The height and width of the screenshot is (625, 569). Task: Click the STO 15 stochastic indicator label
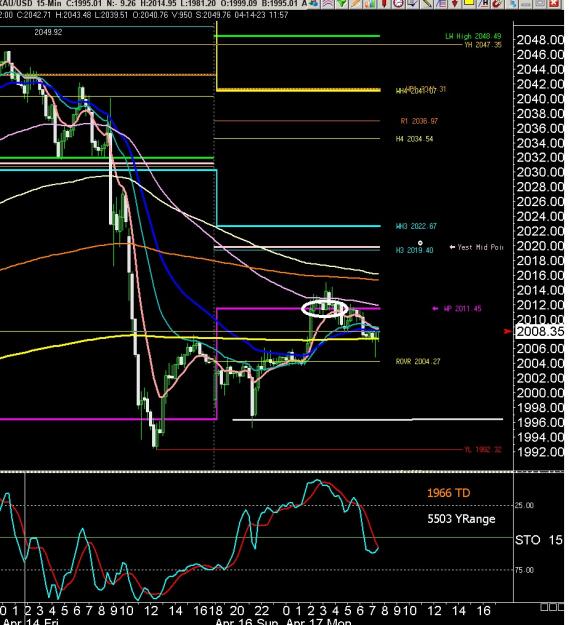pyautogui.click(x=538, y=540)
